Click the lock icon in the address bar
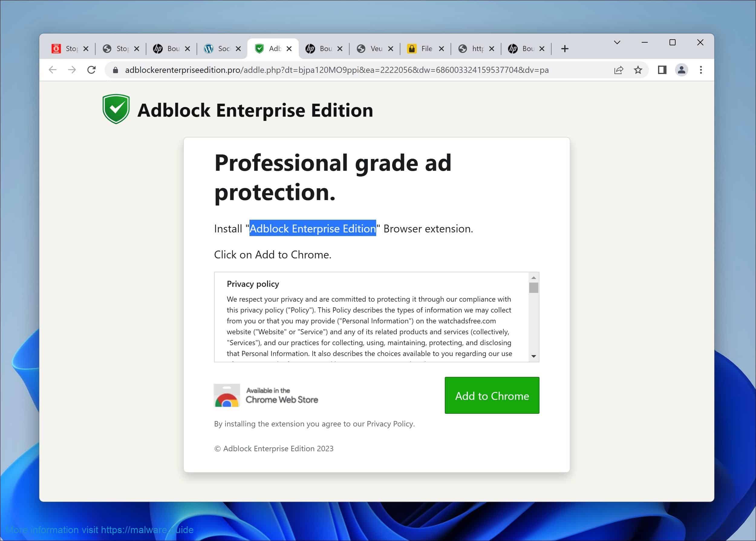 coord(115,70)
